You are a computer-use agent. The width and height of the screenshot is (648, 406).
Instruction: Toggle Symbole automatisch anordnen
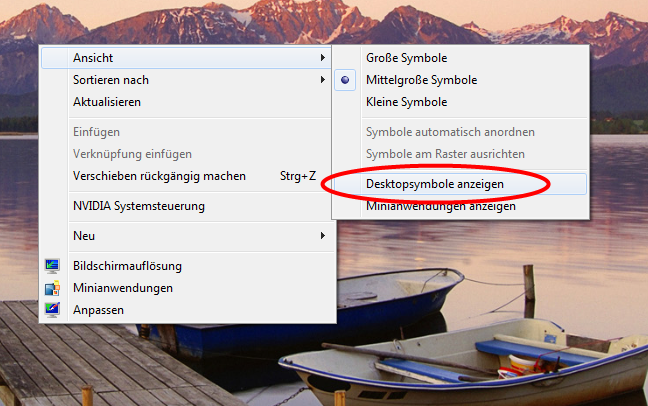(x=460, y=132)
